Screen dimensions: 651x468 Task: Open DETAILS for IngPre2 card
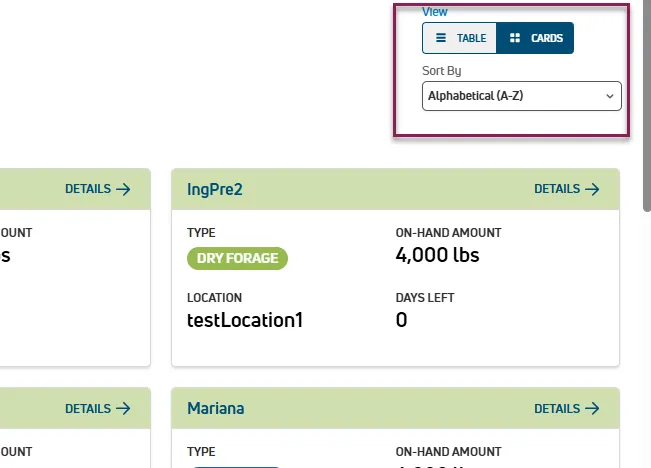[567, 189]
